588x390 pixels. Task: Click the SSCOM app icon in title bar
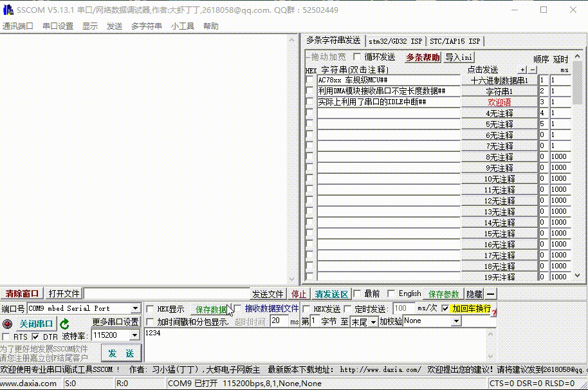click(8, 10)
